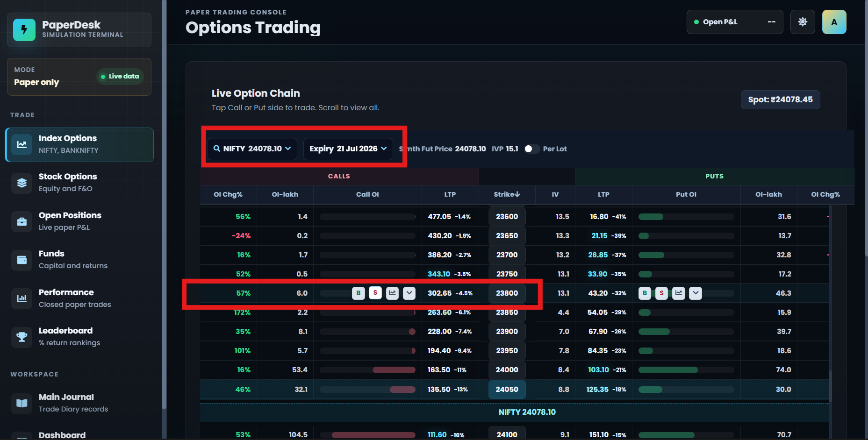Expand more options on 23800 call side

(x=409, y=293)
